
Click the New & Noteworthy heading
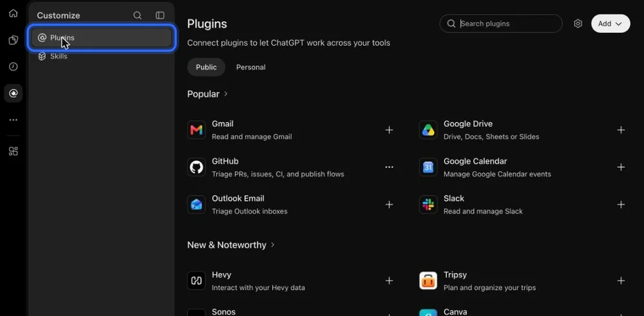click(227, 245)
